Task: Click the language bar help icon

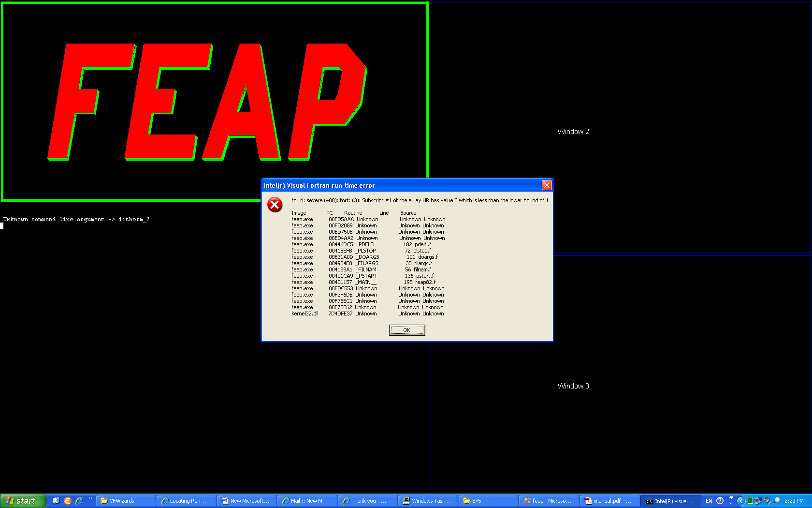Action: pyautogui.click(x=720, y=501)
